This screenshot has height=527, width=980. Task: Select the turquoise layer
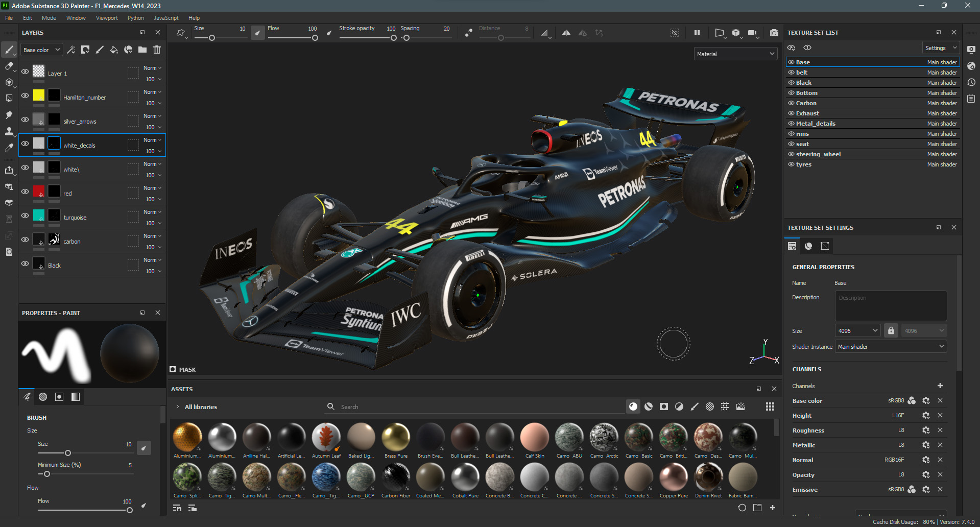pyautogui.click(x=92, y=217)
